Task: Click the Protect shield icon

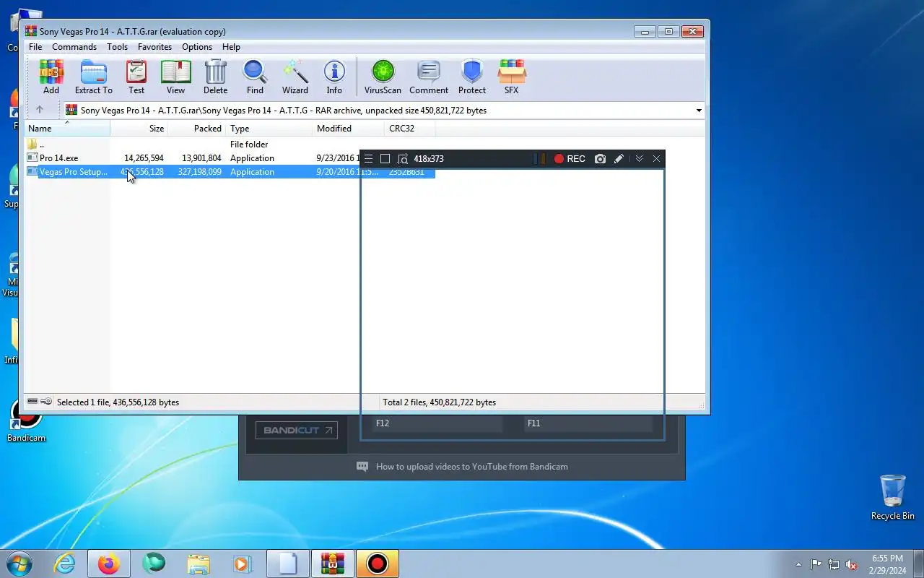Action: (x=472, y=77)
